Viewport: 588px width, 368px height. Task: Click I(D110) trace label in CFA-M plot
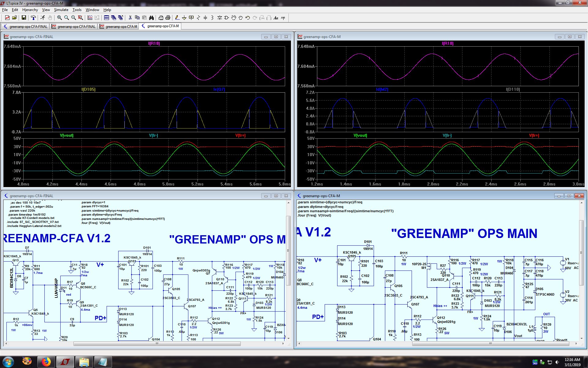pyautogui.click(x=513, y=89)
